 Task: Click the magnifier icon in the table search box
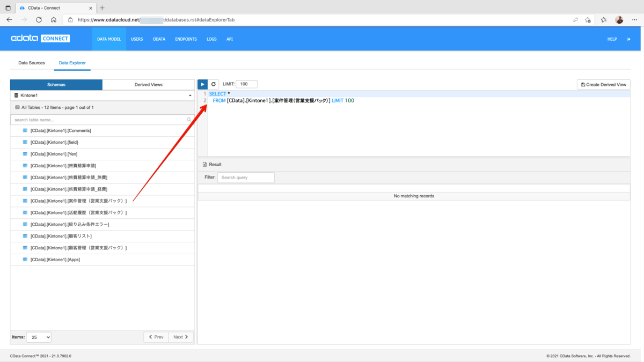click(x=189, y=120)
